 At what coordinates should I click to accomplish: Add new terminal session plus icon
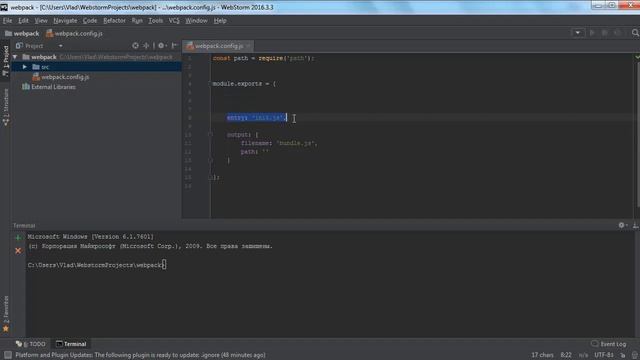(18, 237)
